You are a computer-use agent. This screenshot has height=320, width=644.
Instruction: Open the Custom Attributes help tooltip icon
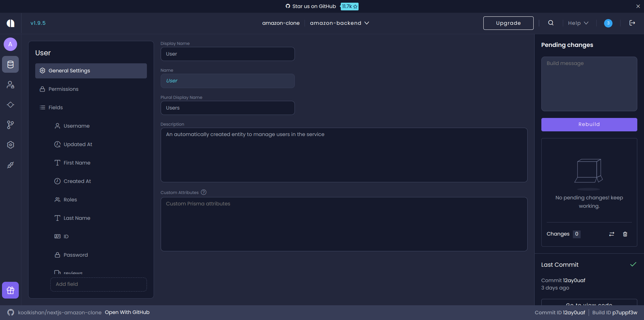pyautogui.click(x=203, y=192)
